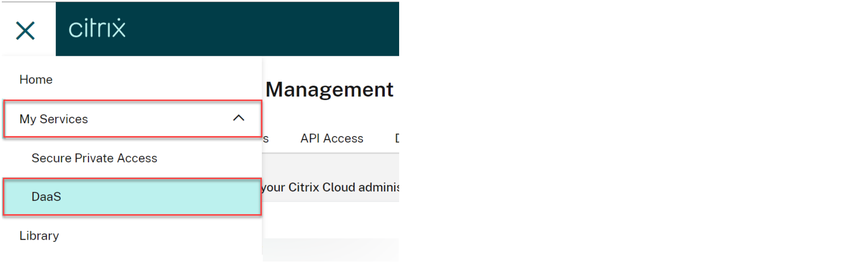The height and width of the screenshot is (266, 868).
Task: Open the DaaS service
Action: click(x=46, y=197)
